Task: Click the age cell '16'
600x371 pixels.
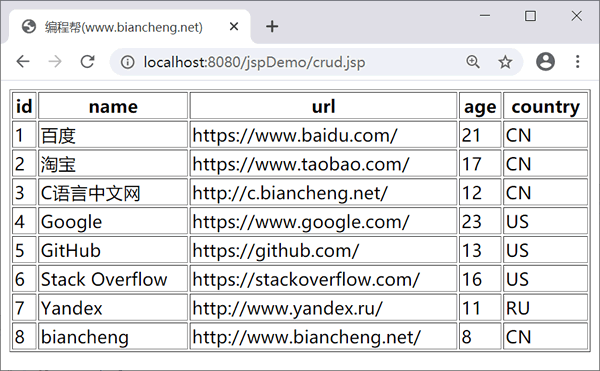Action: 480,278
